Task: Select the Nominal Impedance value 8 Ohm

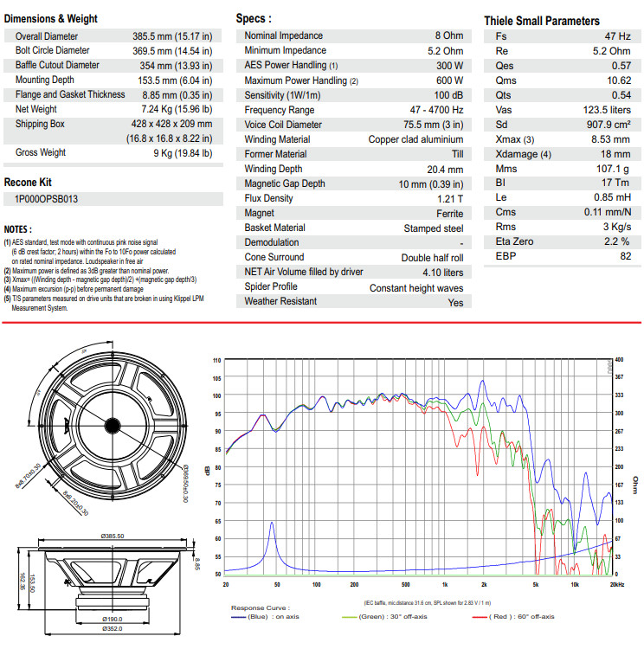Action: tap(449, 35)
